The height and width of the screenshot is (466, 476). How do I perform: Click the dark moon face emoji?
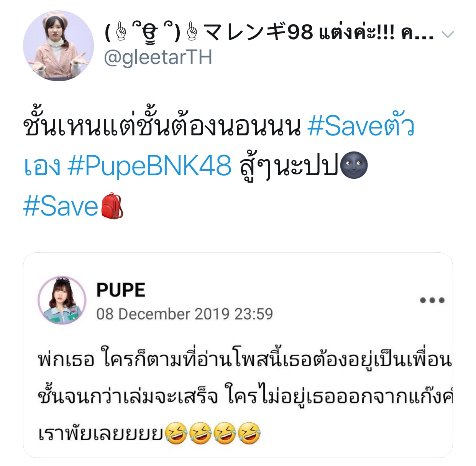tap(354, 166)
